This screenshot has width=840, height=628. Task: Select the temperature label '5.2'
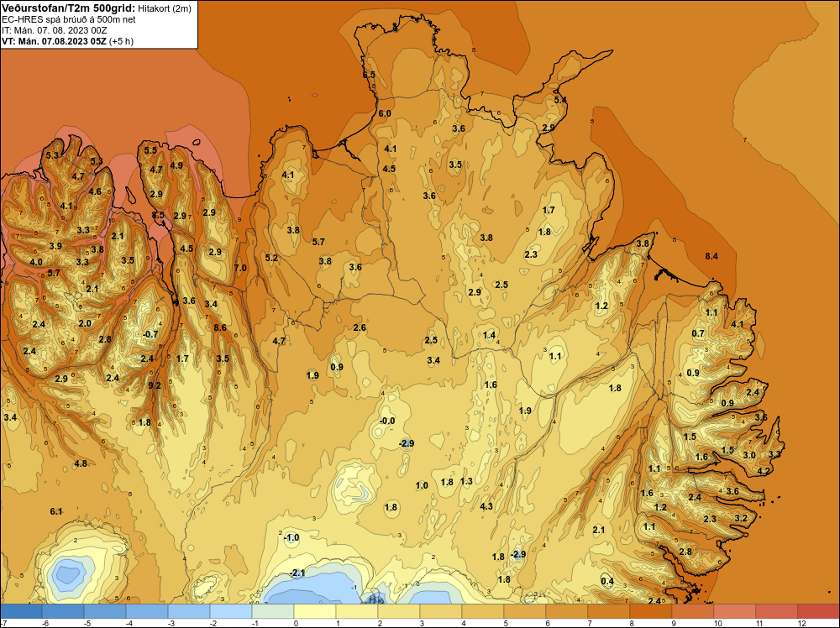[x=271, y=258]
